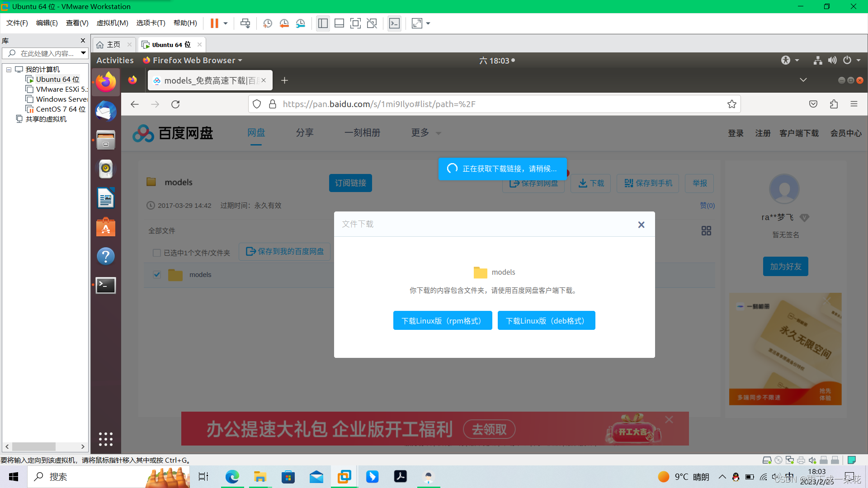Click the library horizontal scrollbar
The width and height of the screenshot is (868, 488).
(34, 446)
